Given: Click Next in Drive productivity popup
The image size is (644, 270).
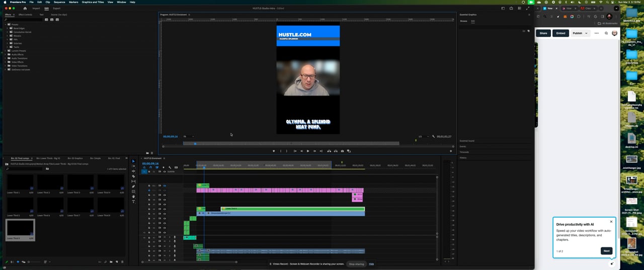Looking at the screenshot, I should (x=606, y=251).
